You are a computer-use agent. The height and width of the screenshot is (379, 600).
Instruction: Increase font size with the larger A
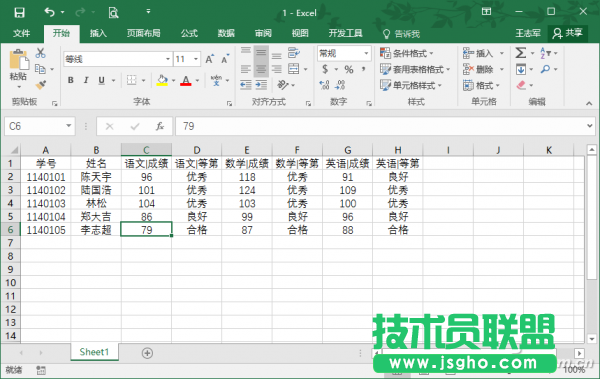click(x=209, y=59)
